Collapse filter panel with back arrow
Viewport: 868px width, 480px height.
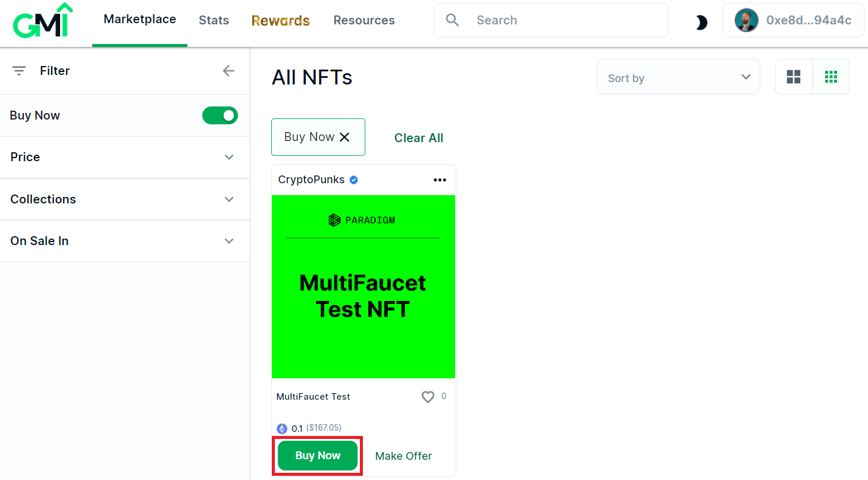[228, 71]
